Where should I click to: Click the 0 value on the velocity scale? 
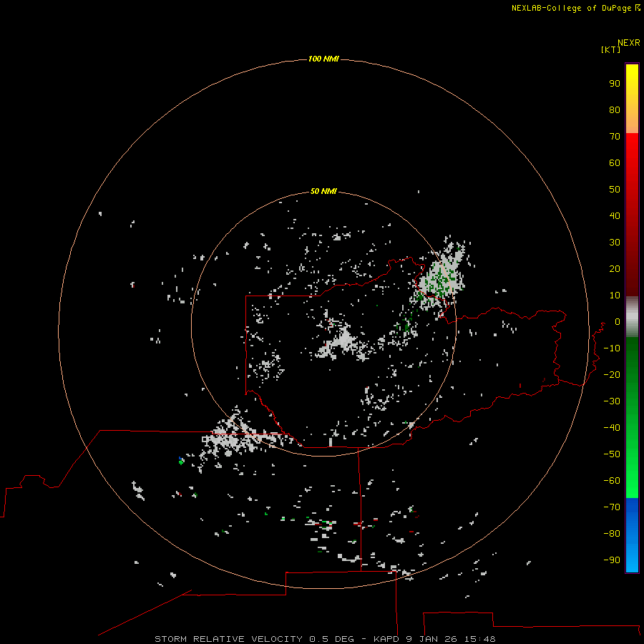click(618, 321)
